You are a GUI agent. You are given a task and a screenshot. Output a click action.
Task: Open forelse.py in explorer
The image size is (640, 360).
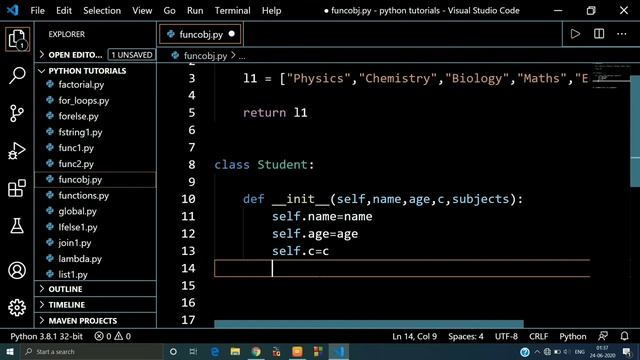(78, 116)
